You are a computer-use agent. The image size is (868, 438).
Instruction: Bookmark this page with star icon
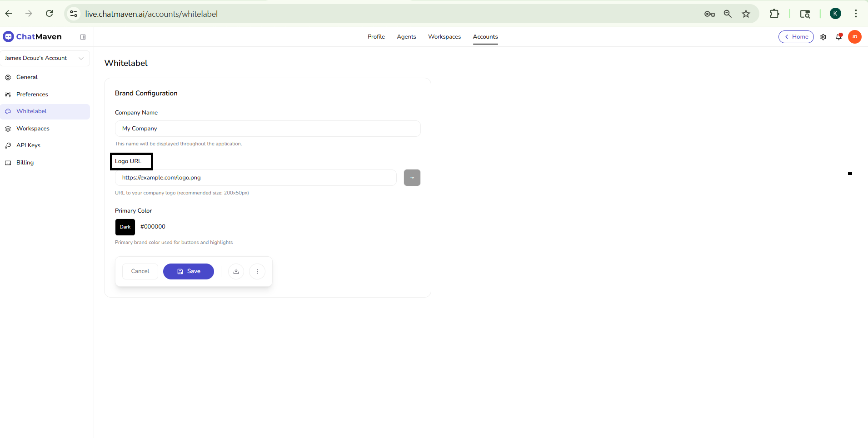click(x=746, y=14)
